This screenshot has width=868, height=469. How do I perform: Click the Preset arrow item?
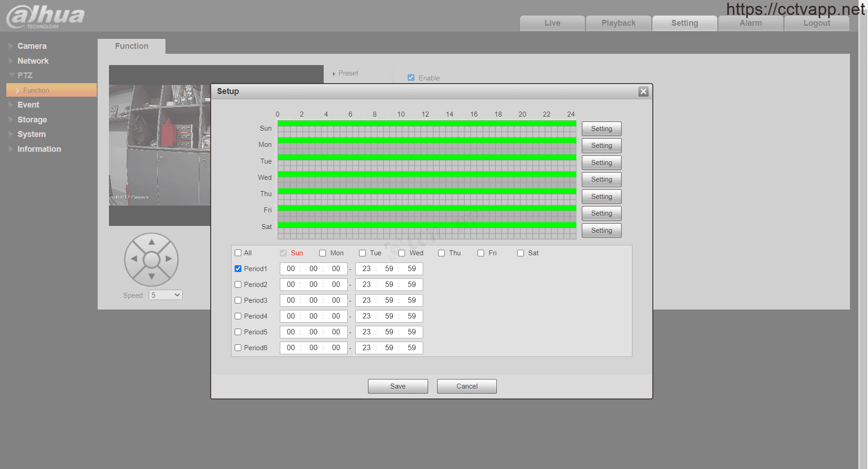(x=346, y=73)
